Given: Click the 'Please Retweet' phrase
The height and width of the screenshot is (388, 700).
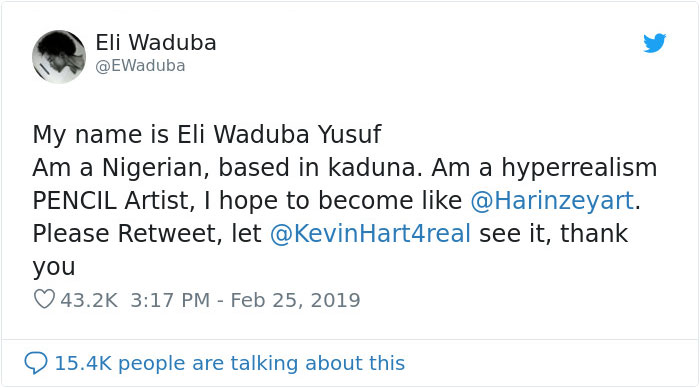Looking at the screenshot, I should tap(127, 234).
